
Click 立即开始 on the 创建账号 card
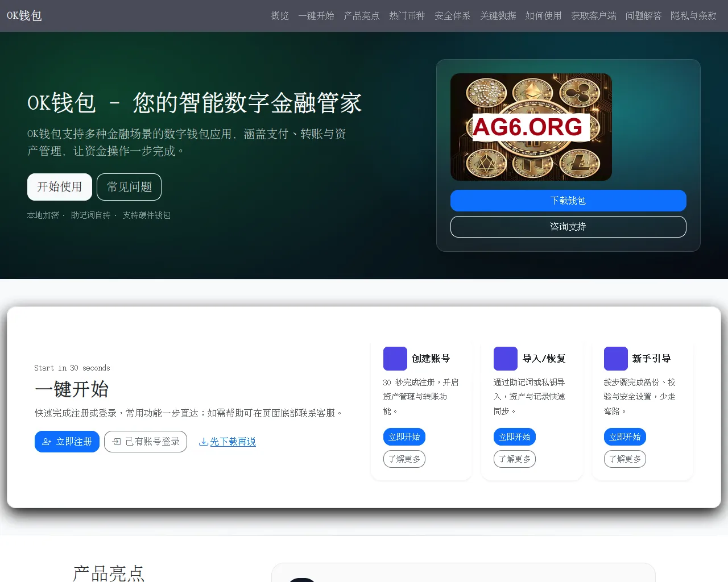click(x=404, y=437)
